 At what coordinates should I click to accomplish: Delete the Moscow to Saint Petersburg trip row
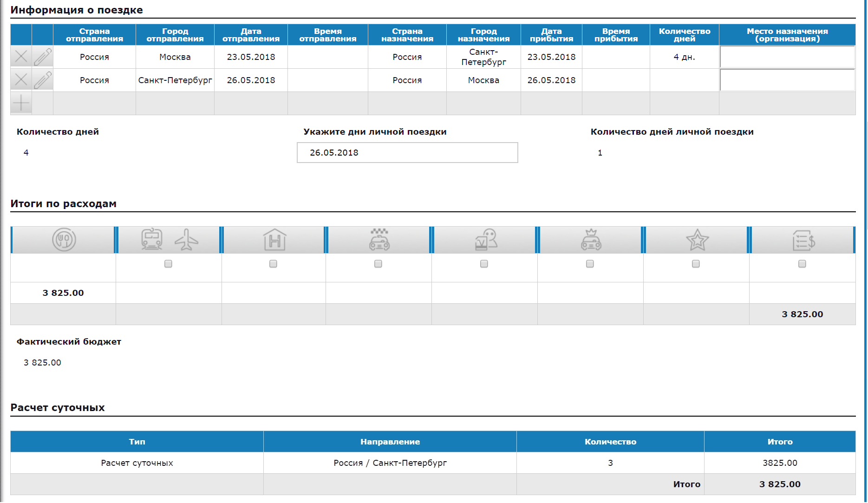21,57
